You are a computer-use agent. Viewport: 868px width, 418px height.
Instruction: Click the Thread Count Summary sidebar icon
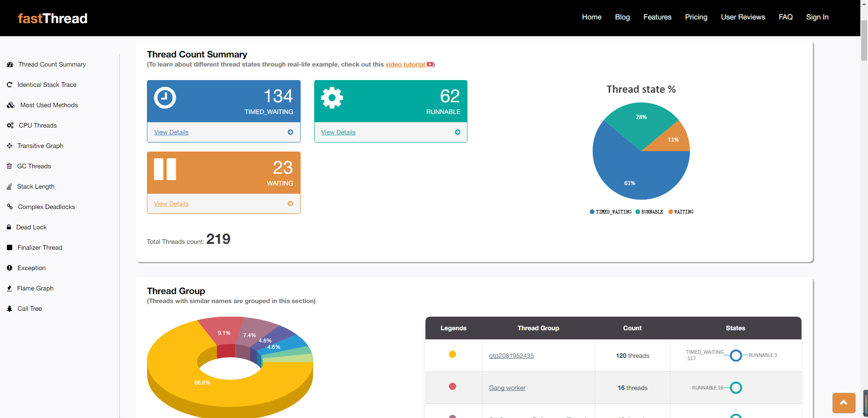pos(10,65)
